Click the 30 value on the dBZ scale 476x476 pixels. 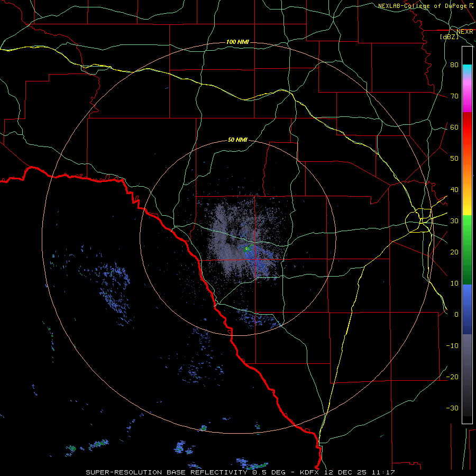click(454, 221)
